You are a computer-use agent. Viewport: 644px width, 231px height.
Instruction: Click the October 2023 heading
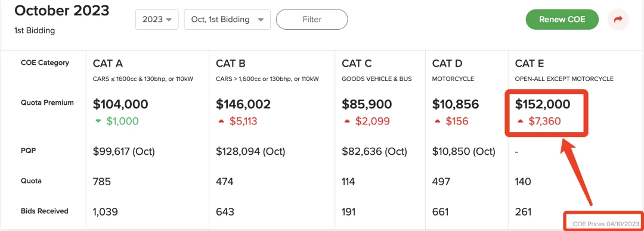click(x=62, y=11)
